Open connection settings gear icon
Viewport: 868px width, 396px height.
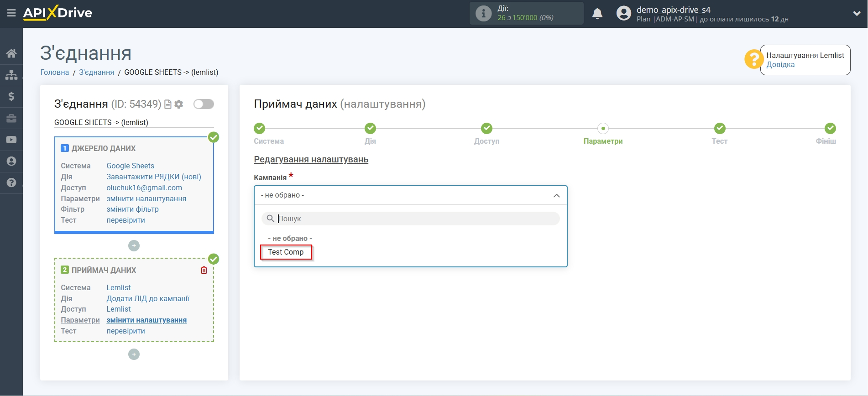click(x=179, y=104)
